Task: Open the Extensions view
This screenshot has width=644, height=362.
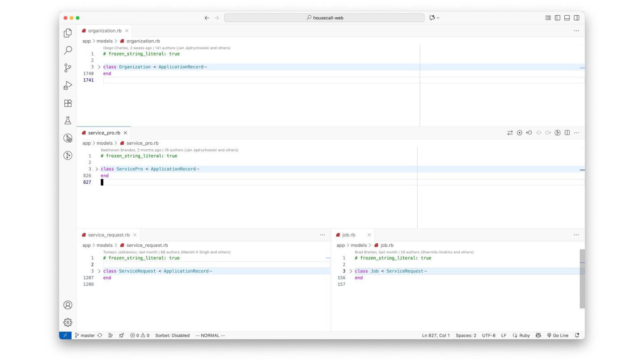Action: point(68,103)
